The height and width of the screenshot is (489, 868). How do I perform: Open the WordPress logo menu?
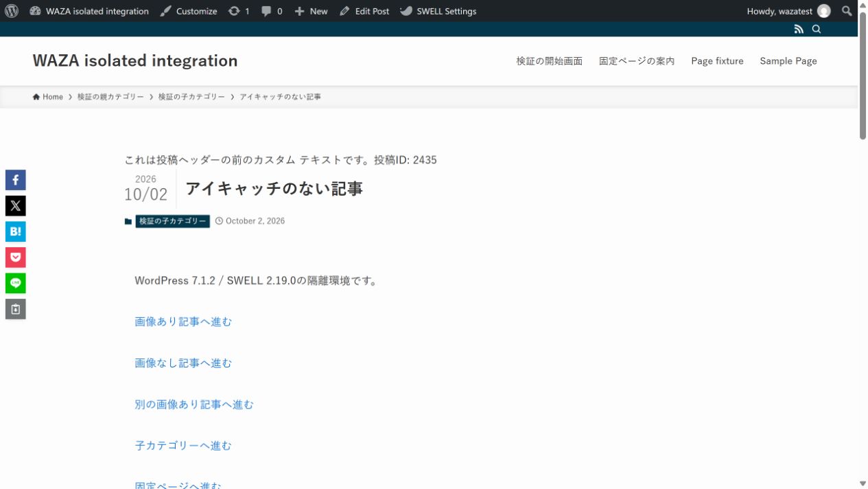click(x=11, y=11)
